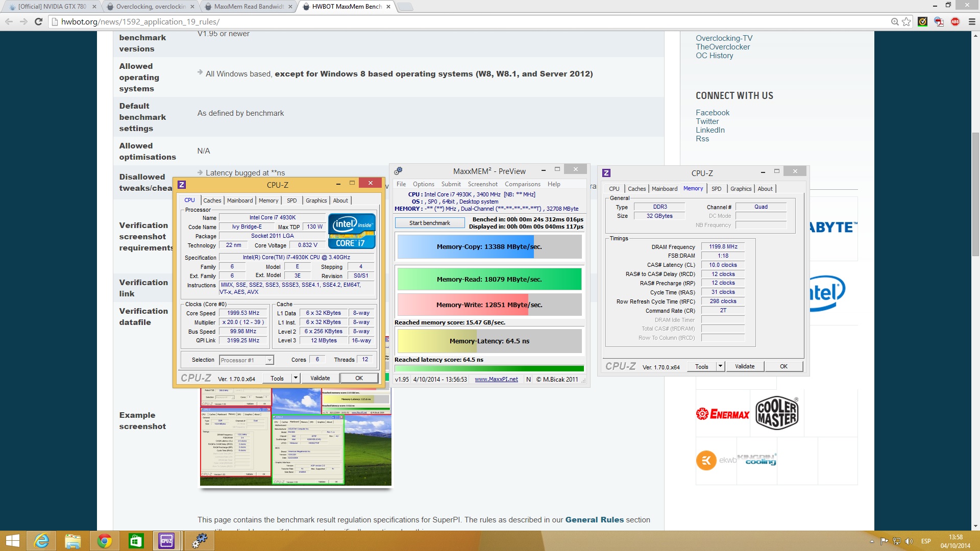Click Start benchmark in MaxxMEM
The image size is (980, 551).
coord(430,223)
